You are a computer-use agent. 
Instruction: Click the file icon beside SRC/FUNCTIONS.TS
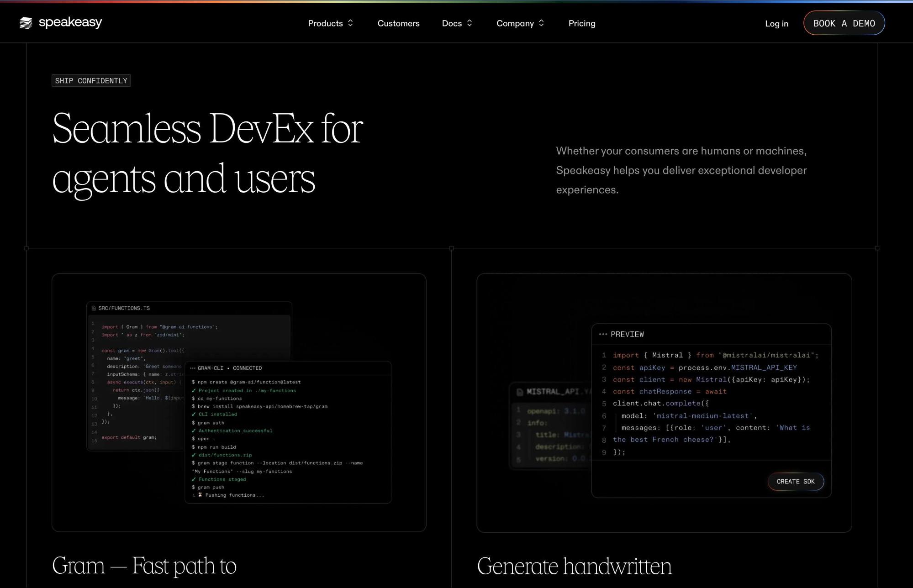(x=94, y=308)
